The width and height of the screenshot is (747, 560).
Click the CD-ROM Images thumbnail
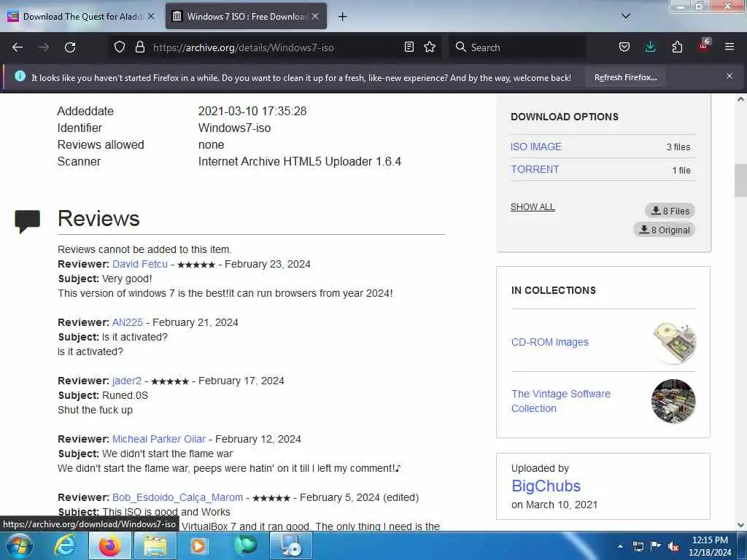pos(673,343)
